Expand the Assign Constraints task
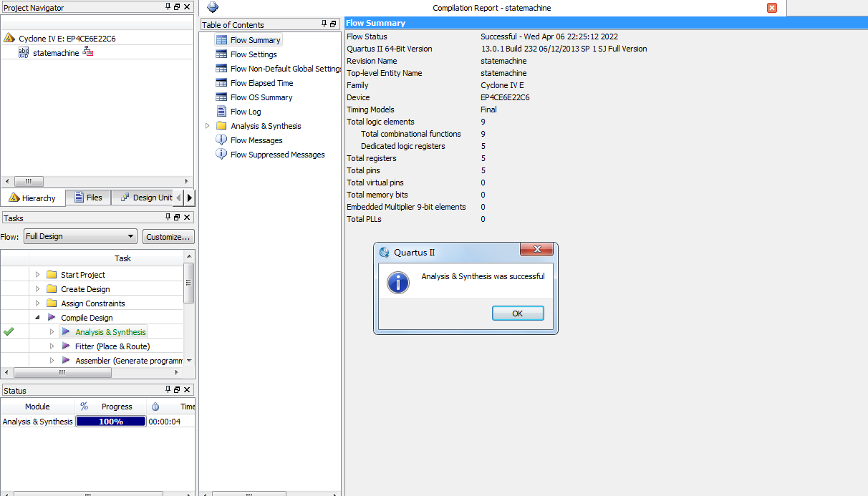This screenshot has height=496, width=868. 38,303
